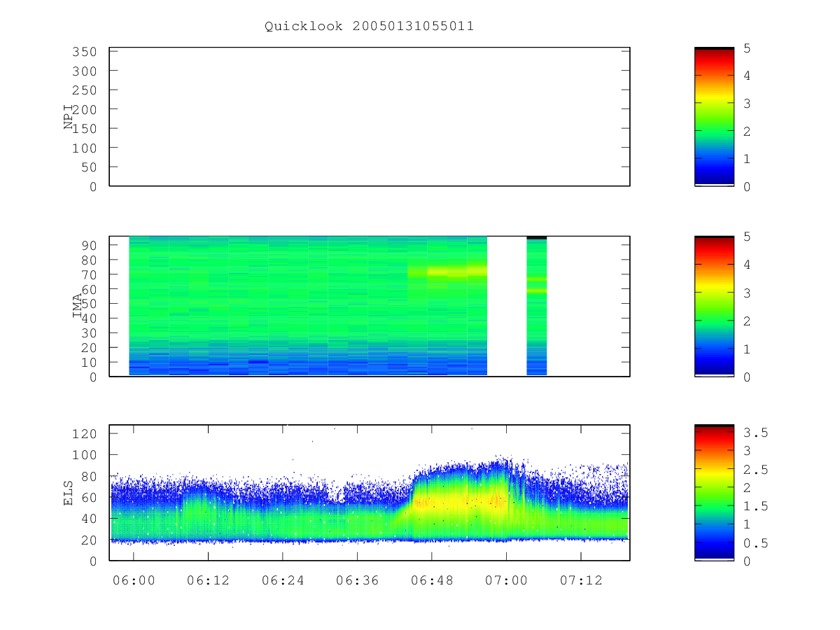Click the 07:00 time tick label
This screenshot has height=630, width=840.
pyautogui.click(x=506, y=580)
